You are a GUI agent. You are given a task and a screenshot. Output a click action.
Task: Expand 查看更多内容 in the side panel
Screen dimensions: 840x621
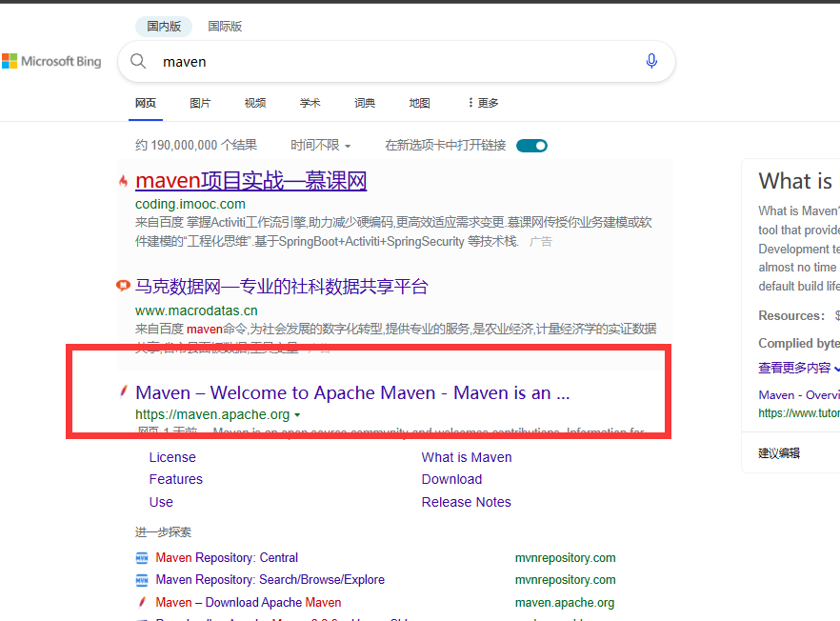798,368
